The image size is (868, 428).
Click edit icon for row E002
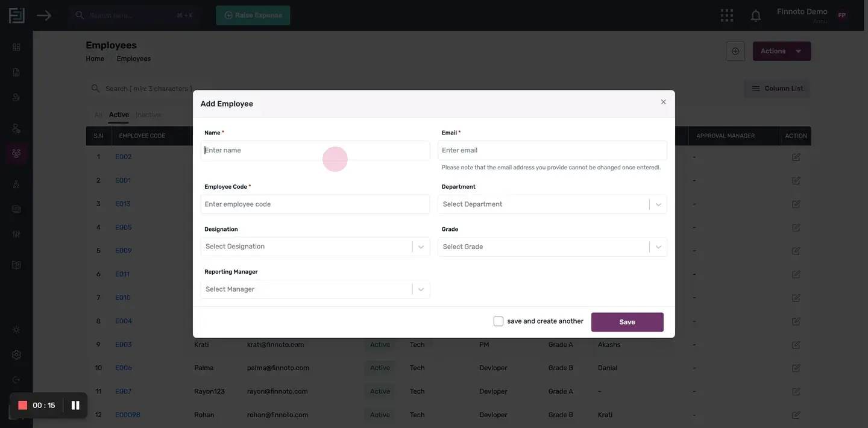tap(796, 157)
